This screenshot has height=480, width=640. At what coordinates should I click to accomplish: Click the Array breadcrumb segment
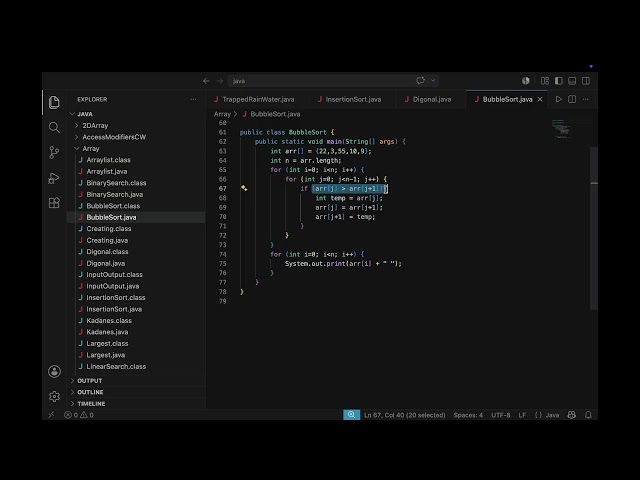tap(222, 114)
